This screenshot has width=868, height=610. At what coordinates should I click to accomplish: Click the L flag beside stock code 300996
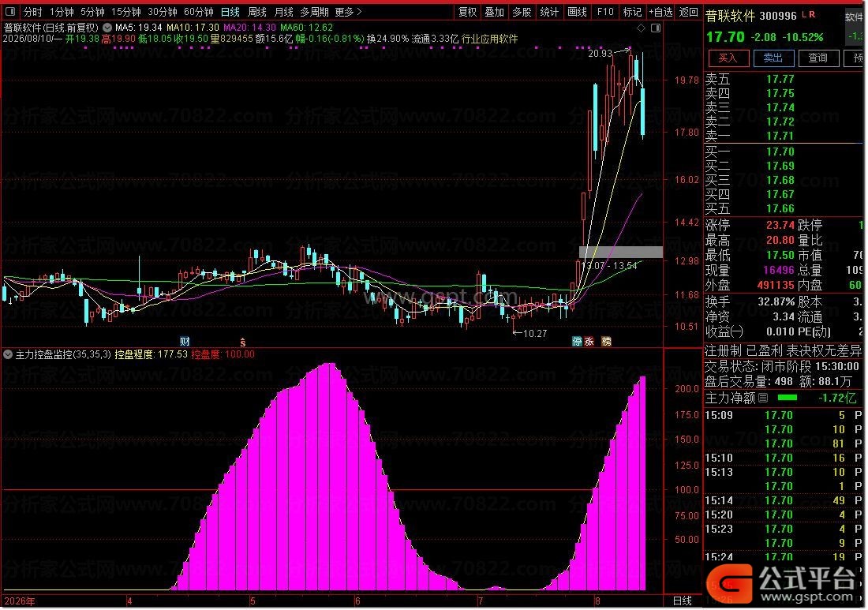coord(804,14)
